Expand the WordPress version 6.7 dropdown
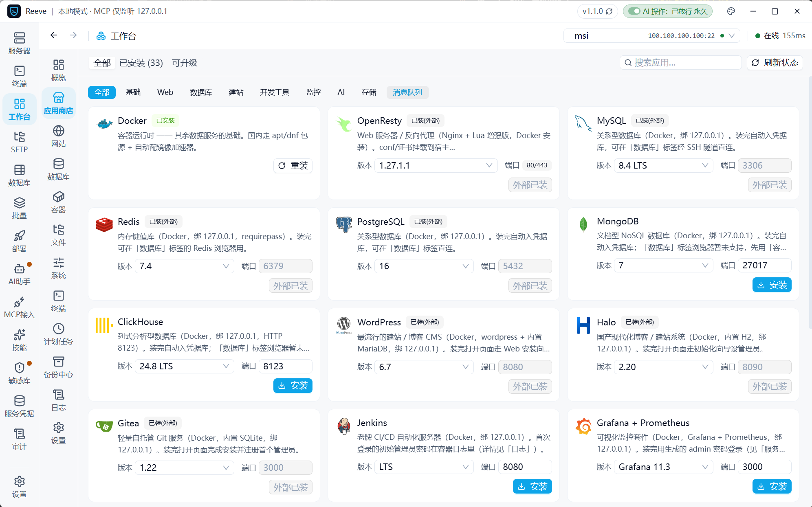This screenshot has width=812, height=507. click(424, 367)
